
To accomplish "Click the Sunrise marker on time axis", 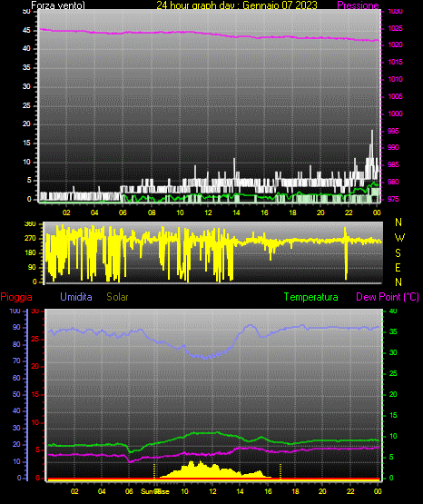I will coord(155,491).
